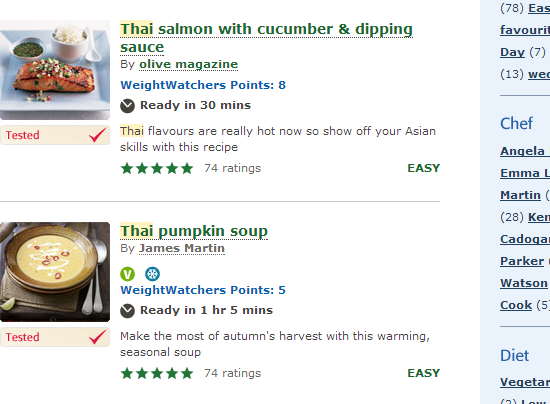Click the blue freezable snowflake icon
The width and height of the screenshot is (550, 404).
point(152,274)
